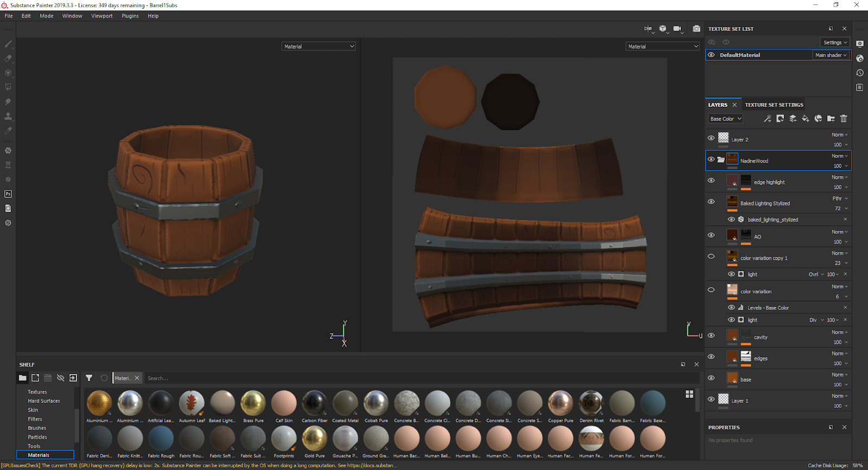868x470 pixels.
Task: Click the hourglass plugin icon in left toolbar
Action: [8, 165]
